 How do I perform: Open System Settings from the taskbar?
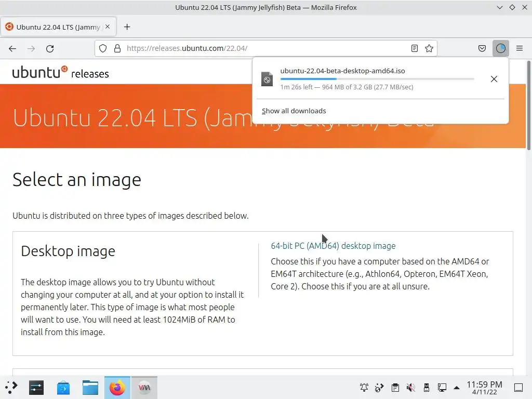pyautogui.click(x=36, y=388)
